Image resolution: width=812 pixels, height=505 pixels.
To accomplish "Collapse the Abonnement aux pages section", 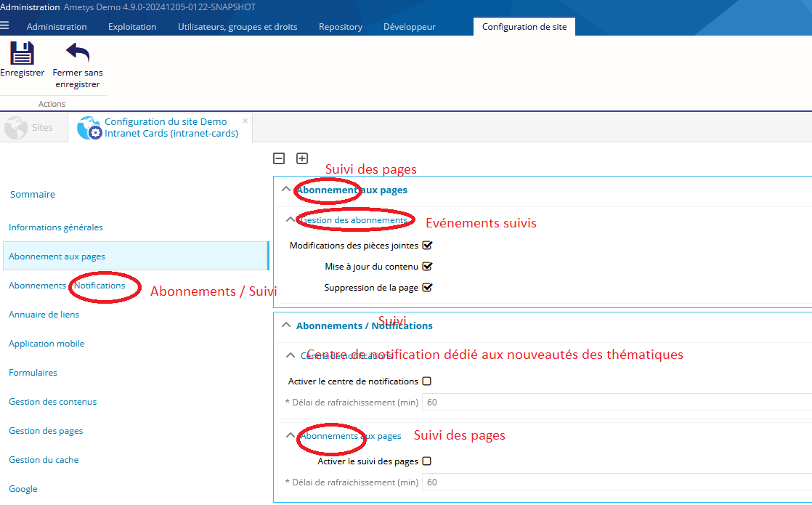I will (286, 190).
